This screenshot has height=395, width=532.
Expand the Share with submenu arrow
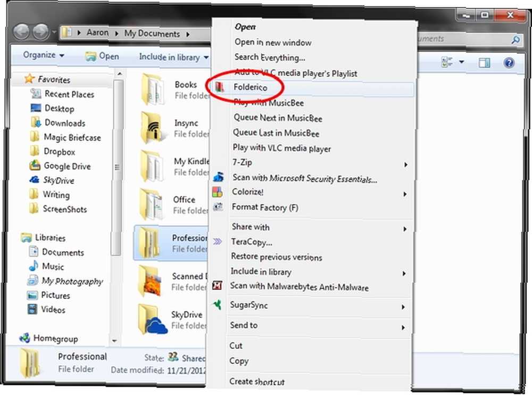point(405,229)
